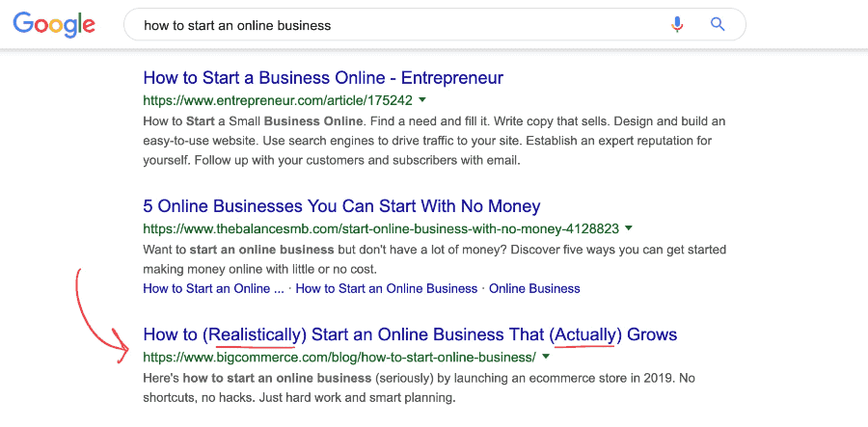
Task: Click the Entrepreneur result description snippet
Action: 434,141
